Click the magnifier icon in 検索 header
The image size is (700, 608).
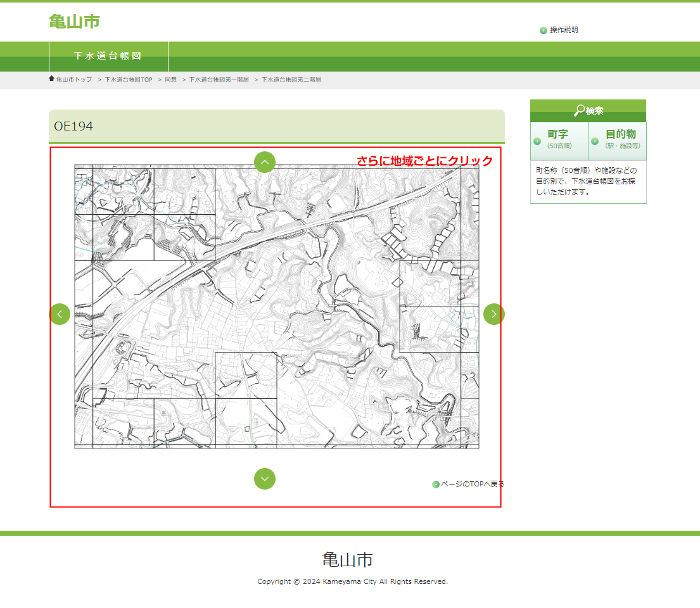point(579,111)
